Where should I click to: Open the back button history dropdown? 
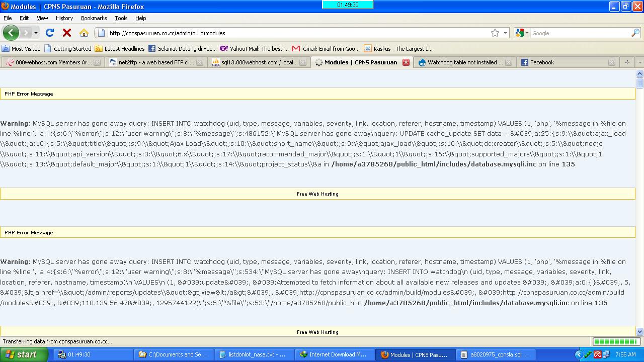[35, 33]
